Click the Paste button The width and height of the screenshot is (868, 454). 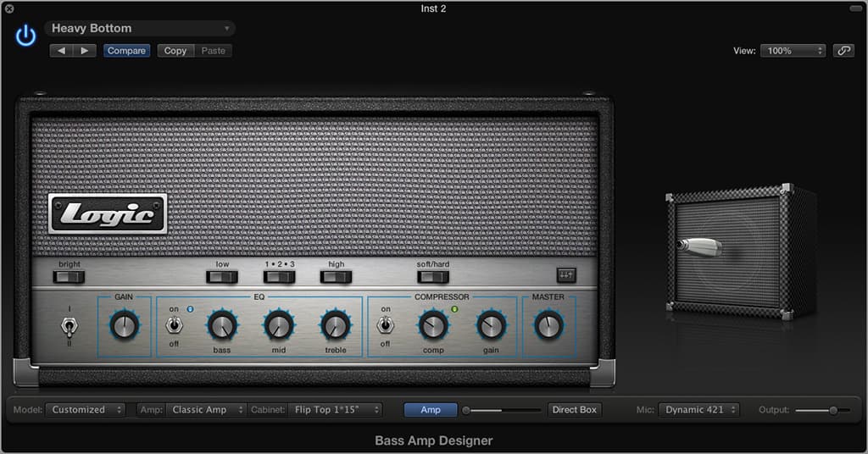tap(213, 51)
